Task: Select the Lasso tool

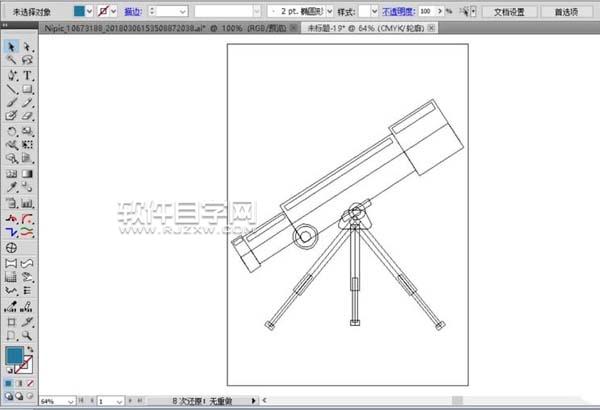Action: pyautogui.click(x=27, y=60)
